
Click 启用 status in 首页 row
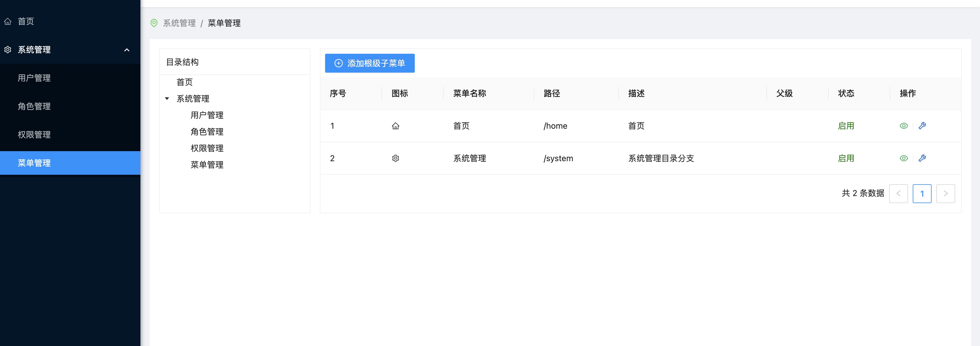pos(846,126)
